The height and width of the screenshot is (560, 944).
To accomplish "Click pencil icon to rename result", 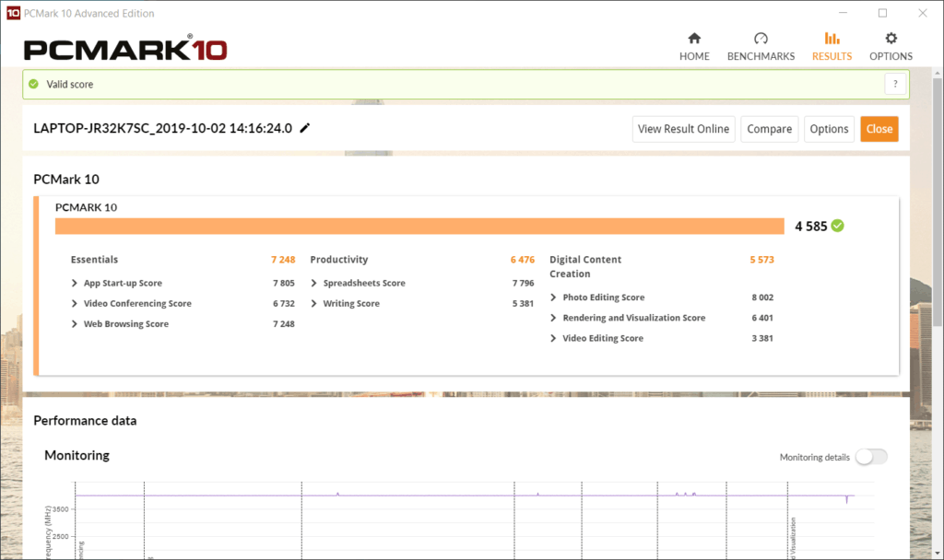I will (x=305, y=128).
